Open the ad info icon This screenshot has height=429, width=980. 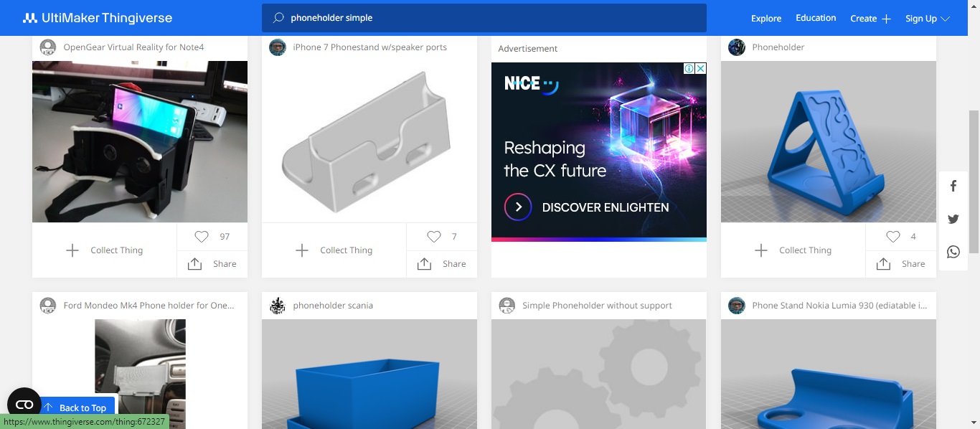[x=689, y=69]
